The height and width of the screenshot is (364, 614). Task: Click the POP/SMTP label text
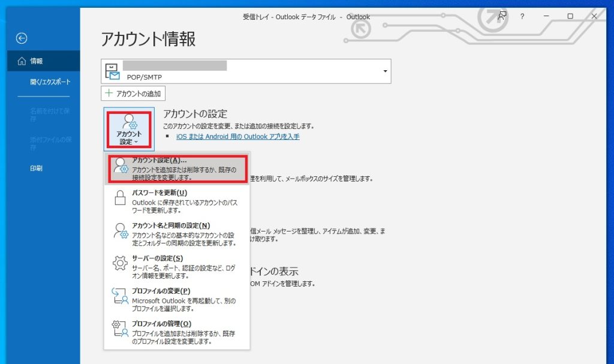(144, 77)
